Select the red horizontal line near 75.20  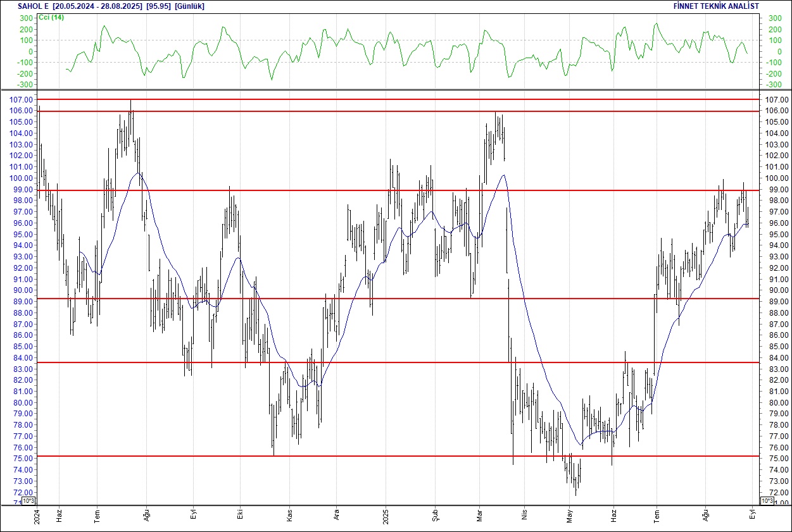[x=398, y=455]
